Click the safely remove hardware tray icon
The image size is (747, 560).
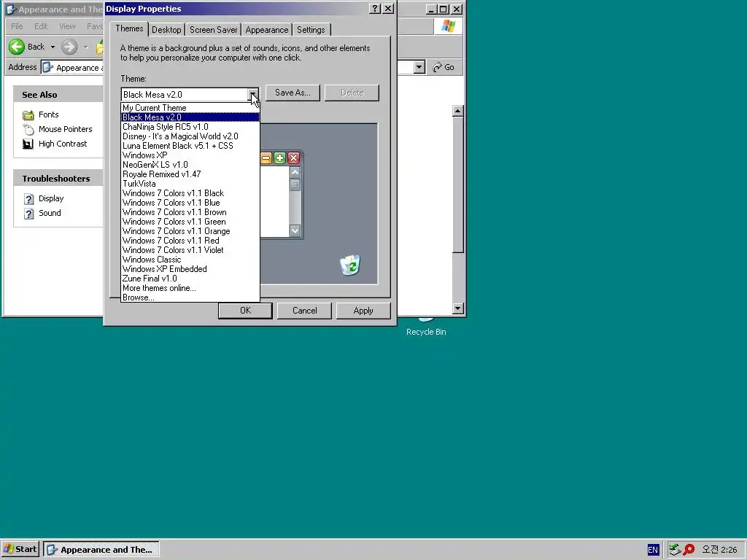coord(675,550)
